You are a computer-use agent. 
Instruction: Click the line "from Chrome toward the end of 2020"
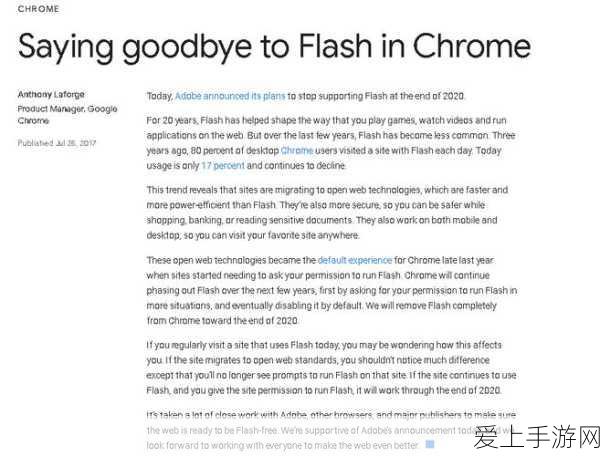click(x=222, y=321)
